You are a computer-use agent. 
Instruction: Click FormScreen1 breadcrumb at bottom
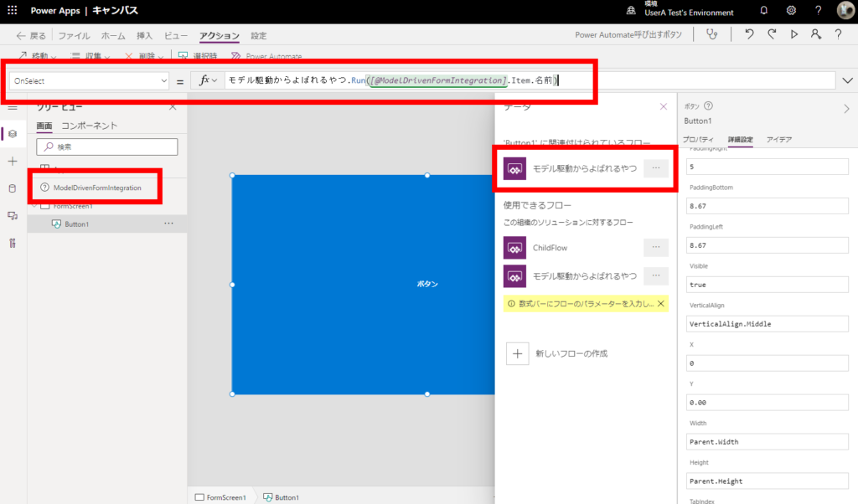[x=220, y=497]
